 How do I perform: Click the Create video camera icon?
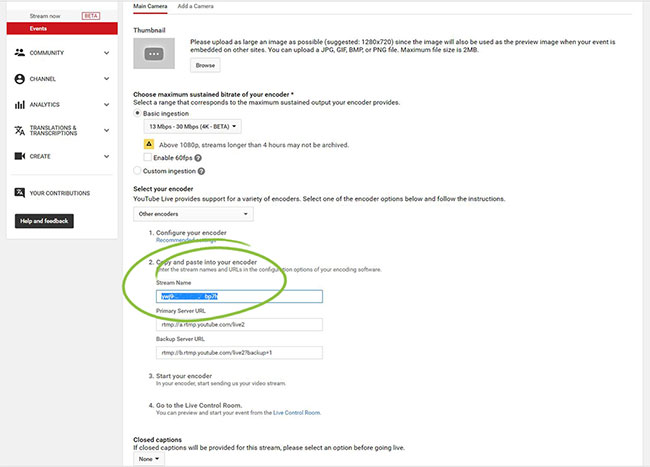click(x=20, y=156)
